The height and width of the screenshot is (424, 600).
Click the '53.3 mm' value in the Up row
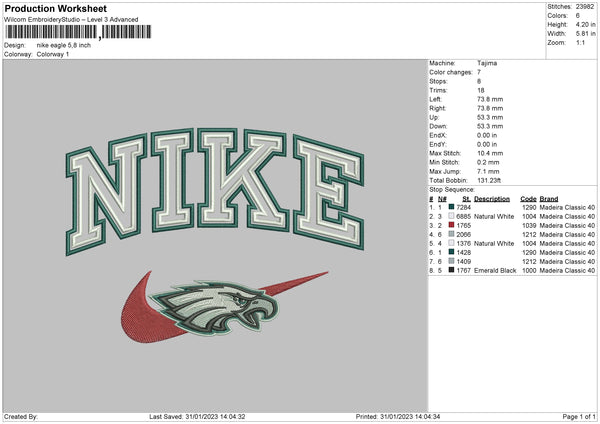[x=490, y=117]
